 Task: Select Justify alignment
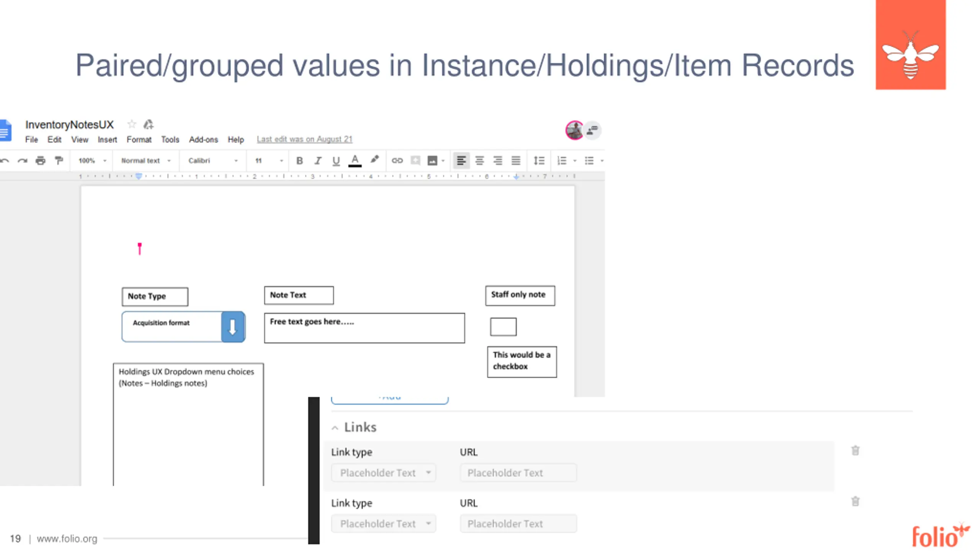[516, 161]
